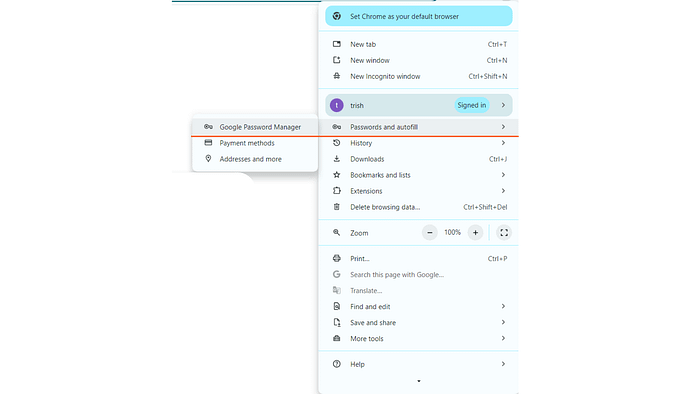Click the Print printer icon
The height and width of the screenshot is (394, 700).
(x=337, y=258)
